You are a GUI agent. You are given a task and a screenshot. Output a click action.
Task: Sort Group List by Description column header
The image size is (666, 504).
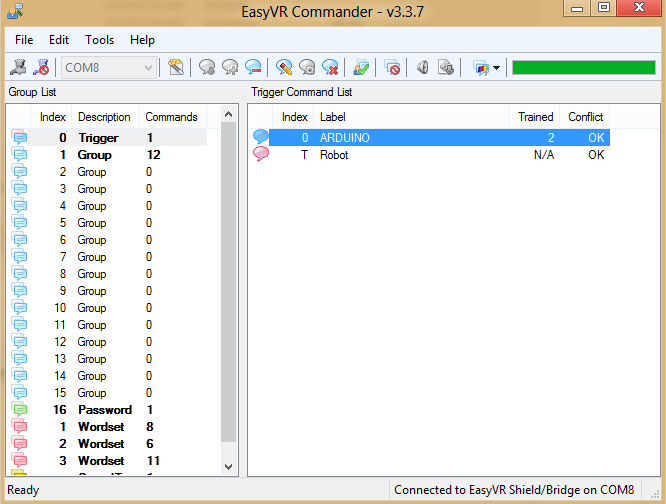click(x=105, y=117)
